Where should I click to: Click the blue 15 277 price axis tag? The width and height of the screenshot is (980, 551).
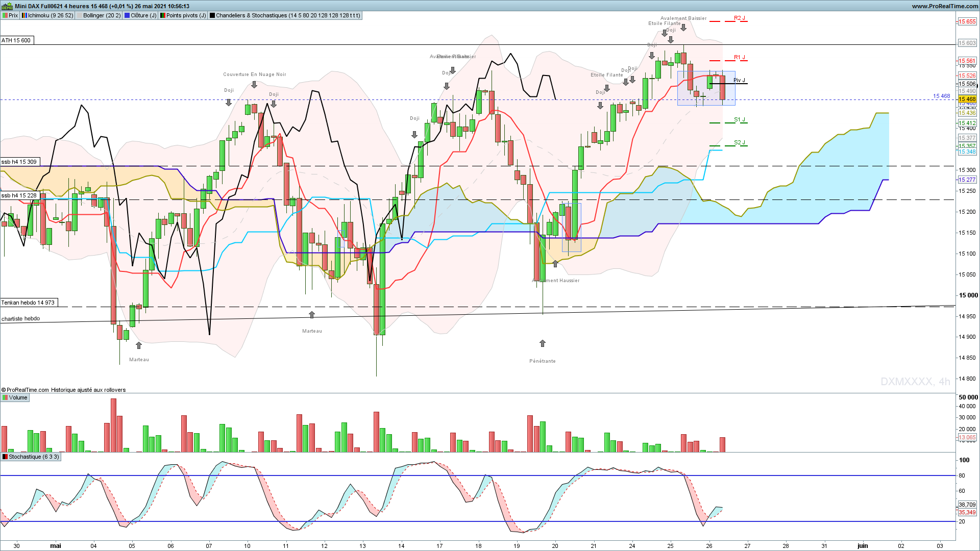[x=967, y=180]
